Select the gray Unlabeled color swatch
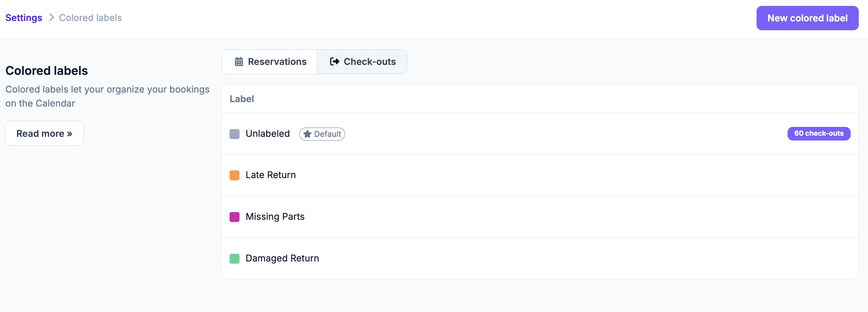This screenshot has height=312, width=868. (234, 134)
